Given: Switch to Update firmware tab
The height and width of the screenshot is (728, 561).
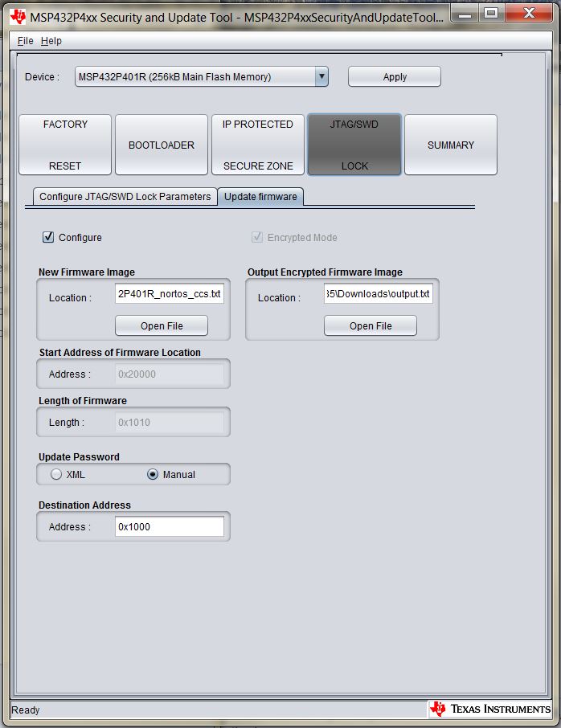Looking at the screenshot, I should [x=260, y=196].
